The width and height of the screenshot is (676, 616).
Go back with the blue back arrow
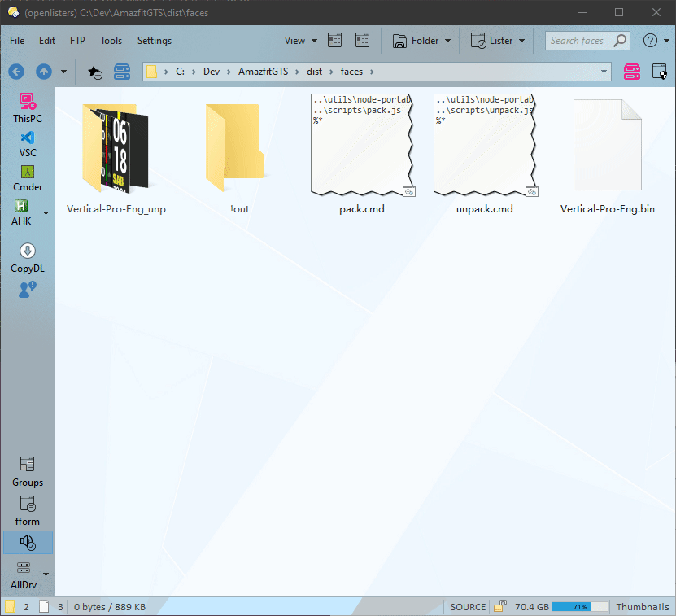(16, 72)
